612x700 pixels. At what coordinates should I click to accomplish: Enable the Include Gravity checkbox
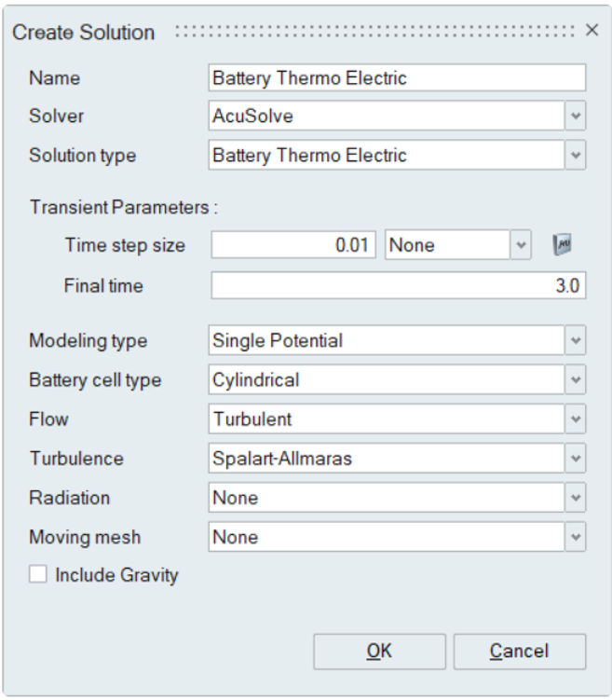tap(38, 575)
